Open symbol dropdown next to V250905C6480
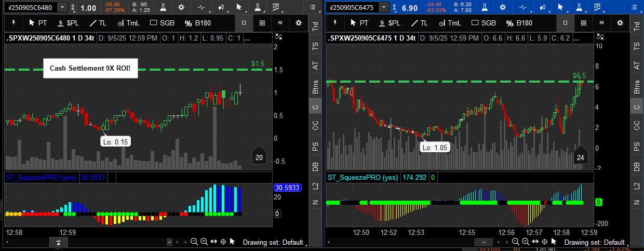 (x=62, y=7)
